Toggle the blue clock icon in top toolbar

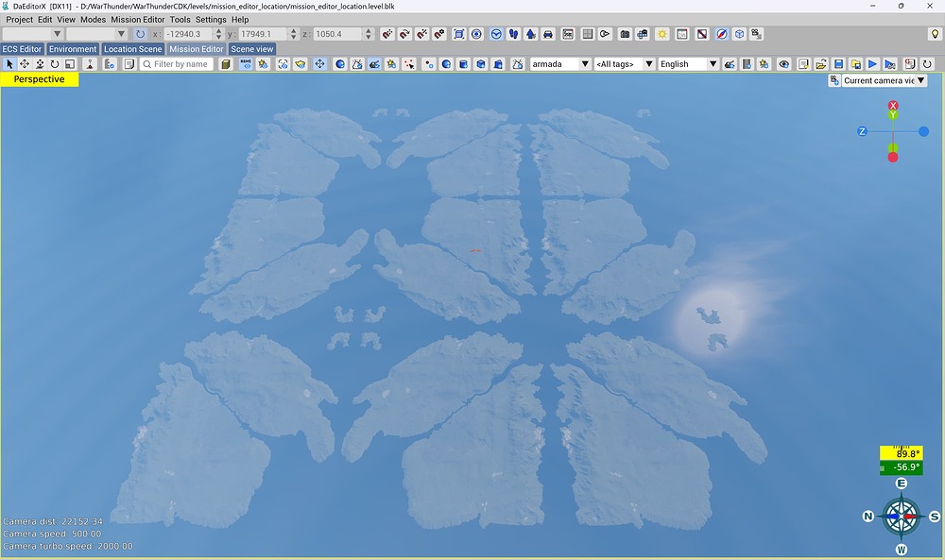496,34
